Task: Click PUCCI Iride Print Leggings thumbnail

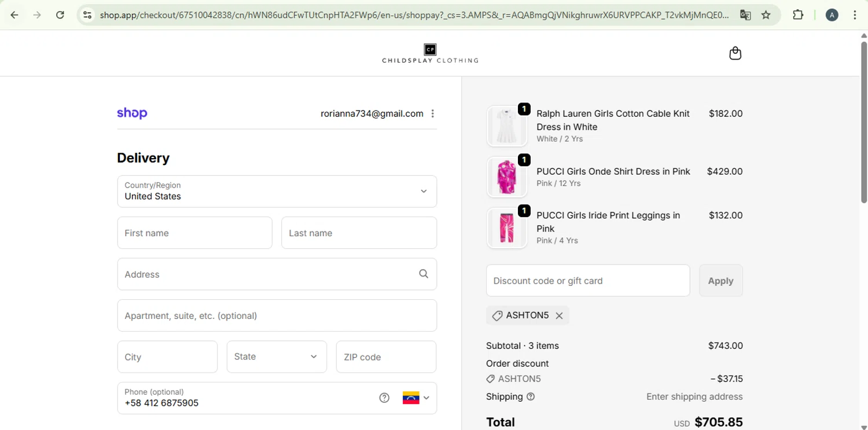Action: 507,228
